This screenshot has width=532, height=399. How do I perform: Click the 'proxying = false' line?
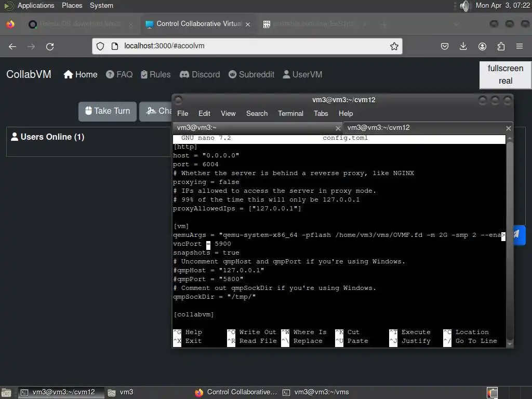pyautogui.click(x=206, y=182)
